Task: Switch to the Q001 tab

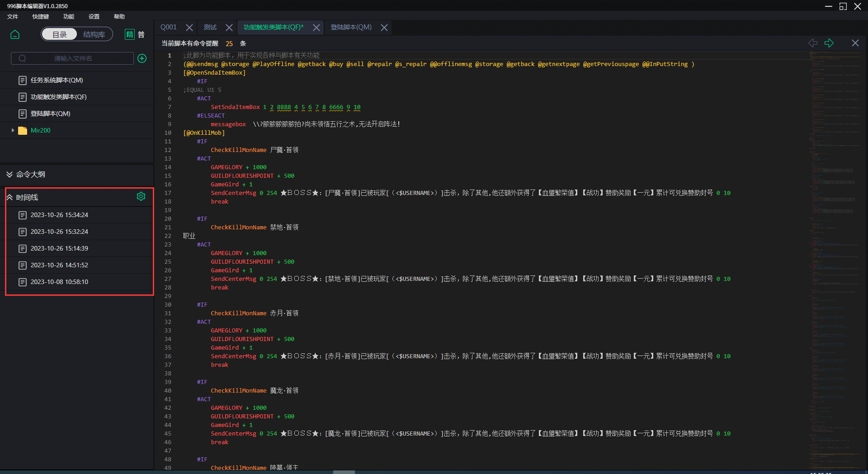Action: point(169,27)
